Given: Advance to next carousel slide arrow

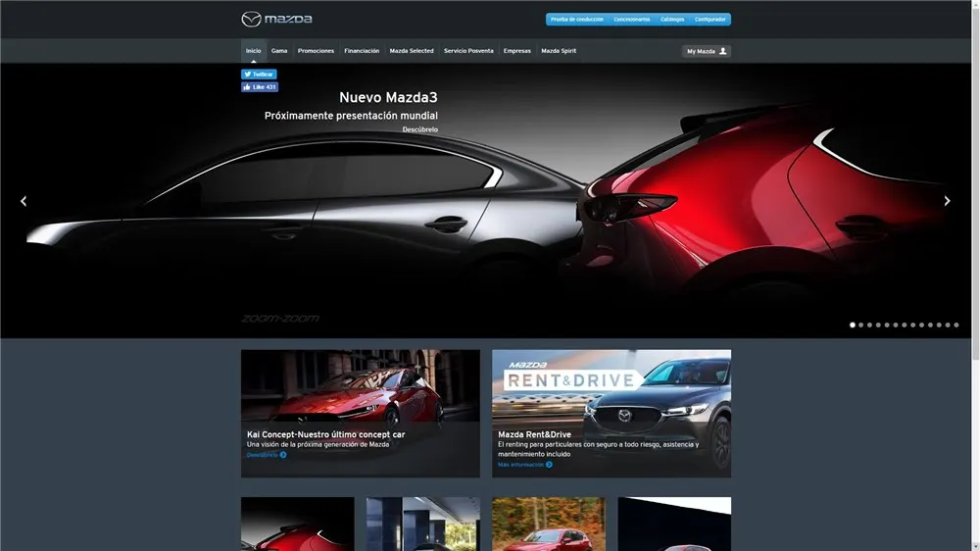Looking at the screenshot, I should (947, 201).
